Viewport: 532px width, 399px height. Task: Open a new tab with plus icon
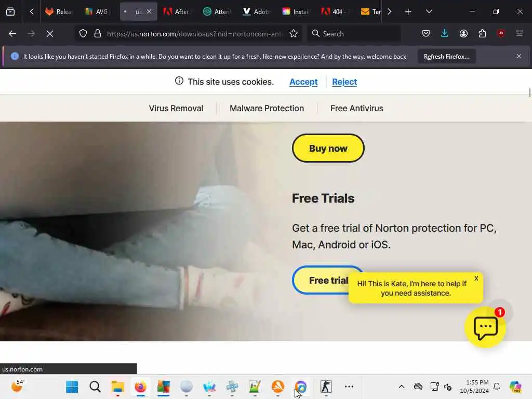coord(408,12)
